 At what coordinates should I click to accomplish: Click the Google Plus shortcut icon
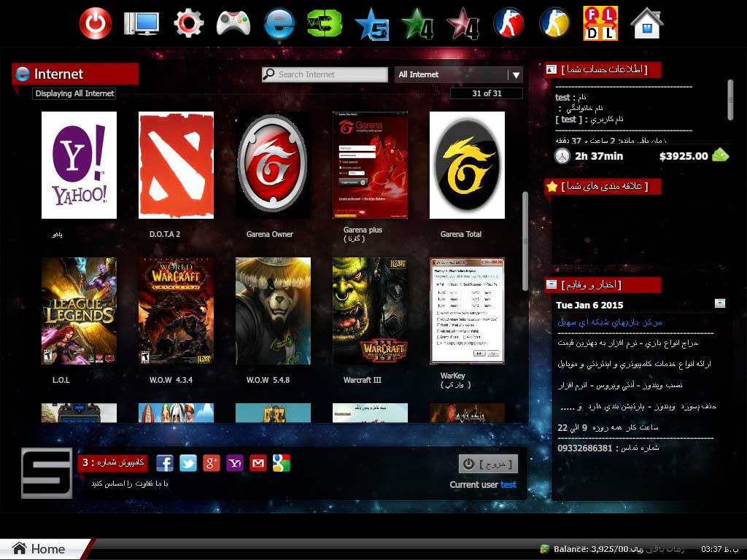tap(212, 463)
